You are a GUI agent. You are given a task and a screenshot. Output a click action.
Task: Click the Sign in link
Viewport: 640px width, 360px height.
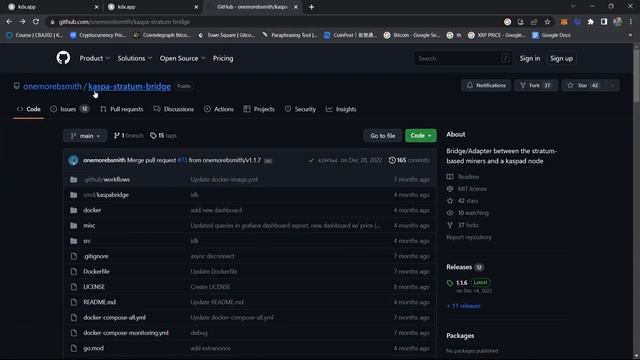coord(530,58)
